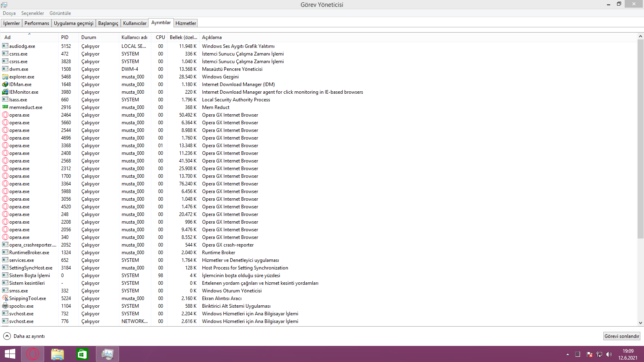Click the 'DWM-4' user name cell

pyautogui.click(x=130, y=69)
